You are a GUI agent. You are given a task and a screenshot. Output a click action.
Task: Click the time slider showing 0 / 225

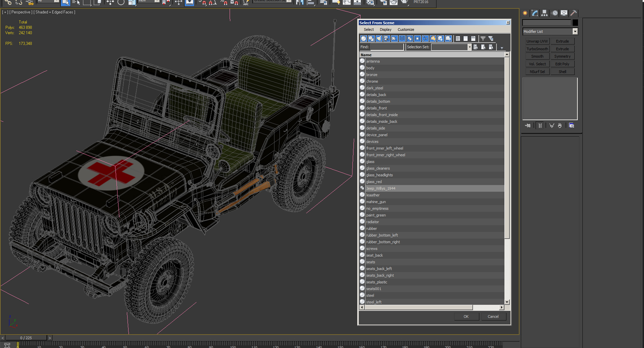coord(26,338)
